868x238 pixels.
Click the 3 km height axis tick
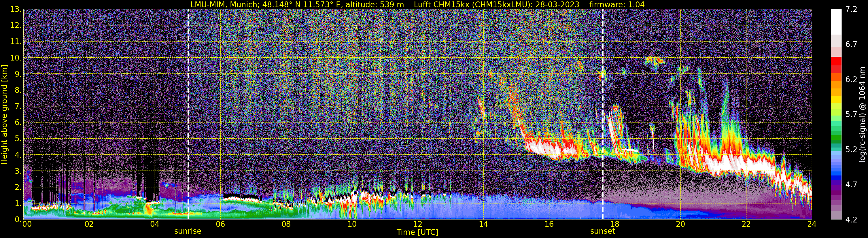[18, 171]
